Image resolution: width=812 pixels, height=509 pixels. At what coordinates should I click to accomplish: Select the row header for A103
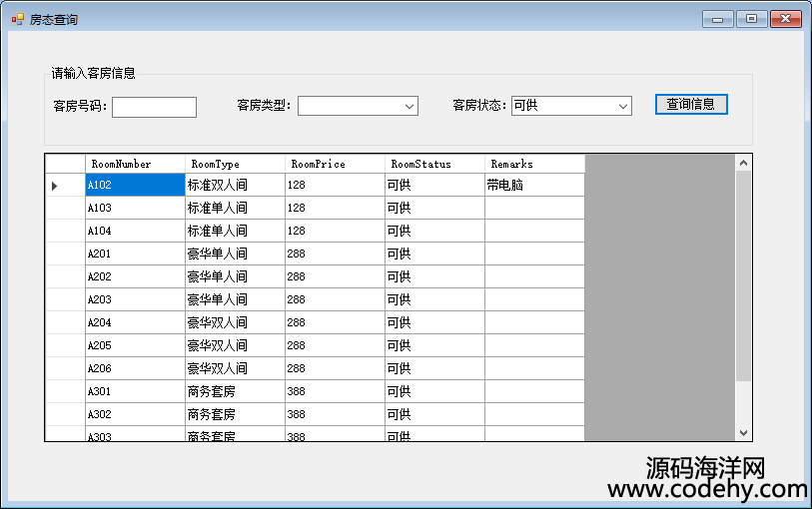click(x=65, y=209)
